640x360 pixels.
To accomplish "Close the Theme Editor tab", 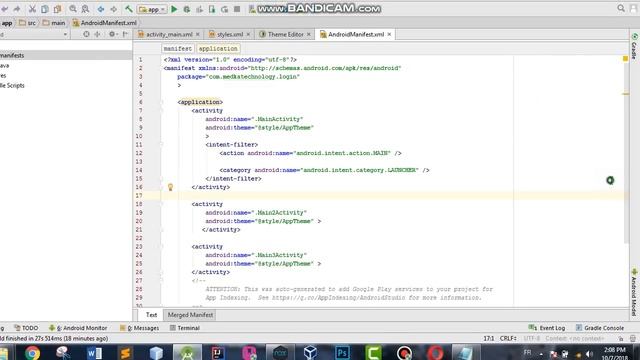I will 309,35.
